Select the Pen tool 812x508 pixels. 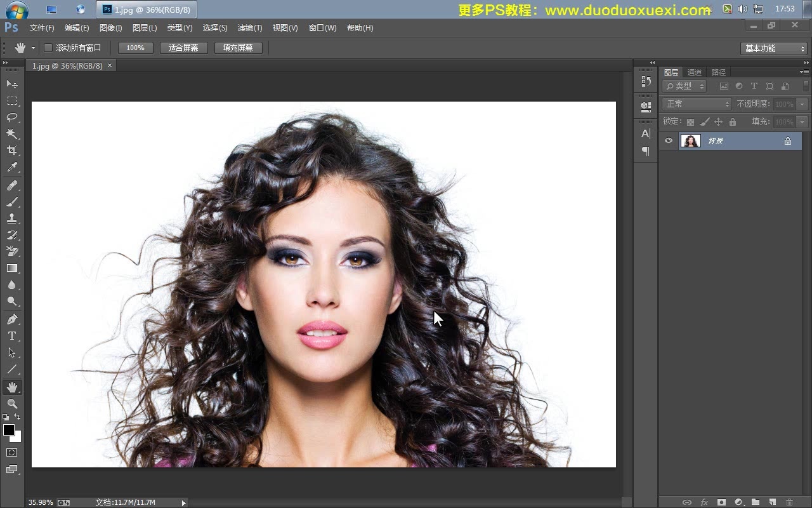[12, 319]
